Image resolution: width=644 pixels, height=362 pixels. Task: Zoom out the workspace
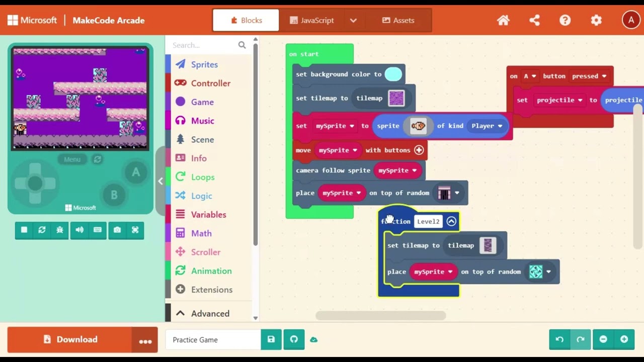tap(603, 339)
